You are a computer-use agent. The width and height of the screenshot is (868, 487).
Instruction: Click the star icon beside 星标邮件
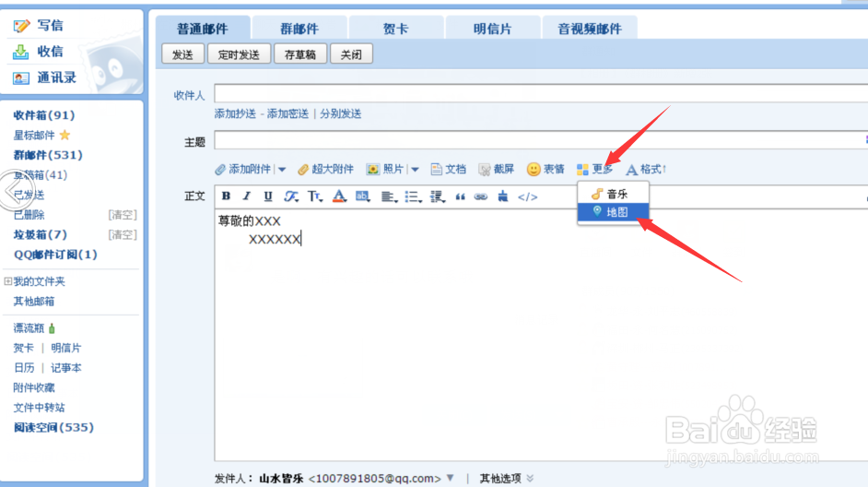click(65, 135)
